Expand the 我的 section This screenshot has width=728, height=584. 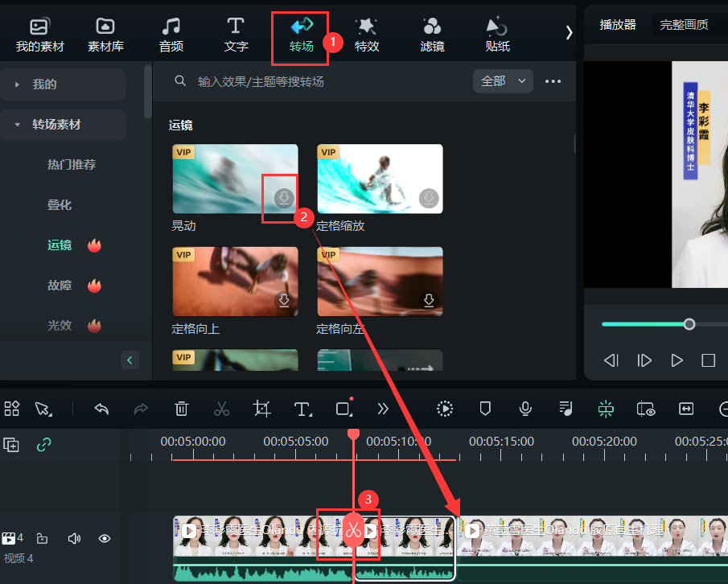tap(17, 84)
